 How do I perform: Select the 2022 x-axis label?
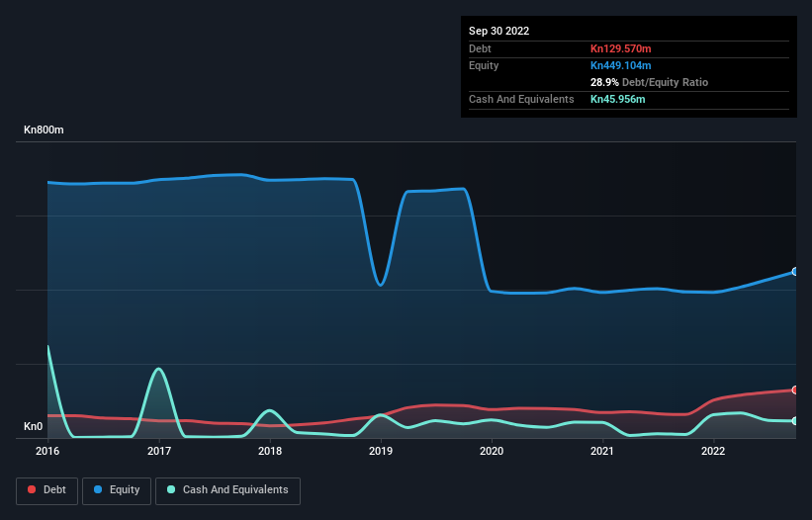pyautogui.click(x=713, y=451)
